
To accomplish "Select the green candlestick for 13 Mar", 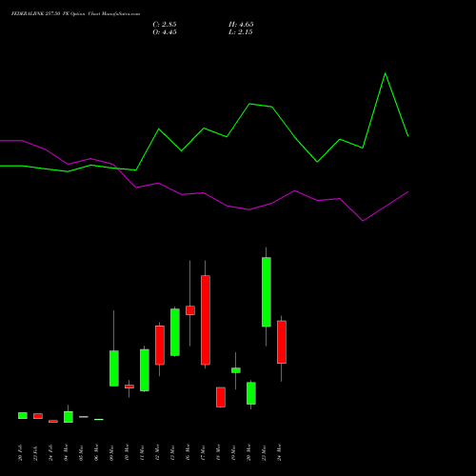I will [175, 332].
